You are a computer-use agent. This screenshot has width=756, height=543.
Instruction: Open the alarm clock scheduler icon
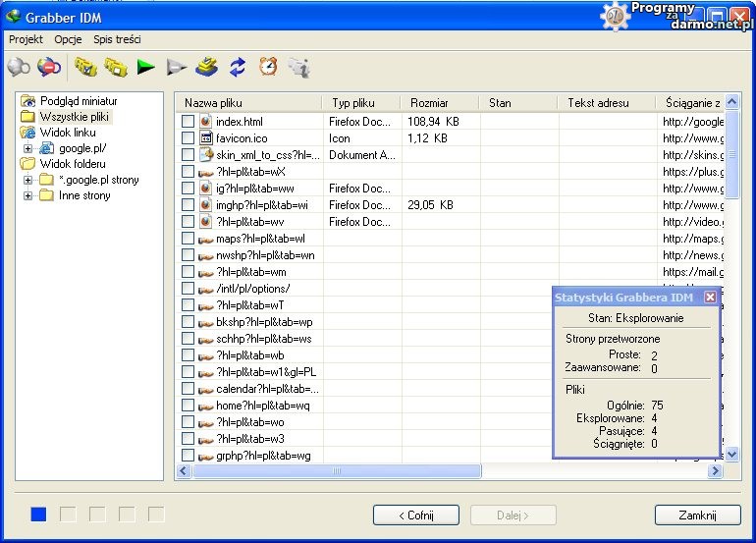(267, 67)
